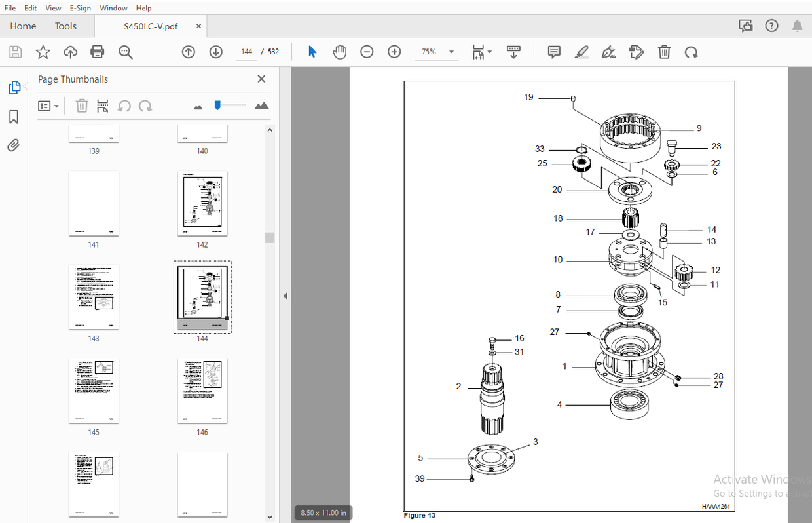Expand the thumbnail options dropdown menu
Image resolution: width=812 pixels, height=523 pixels.
coord(49,106)
